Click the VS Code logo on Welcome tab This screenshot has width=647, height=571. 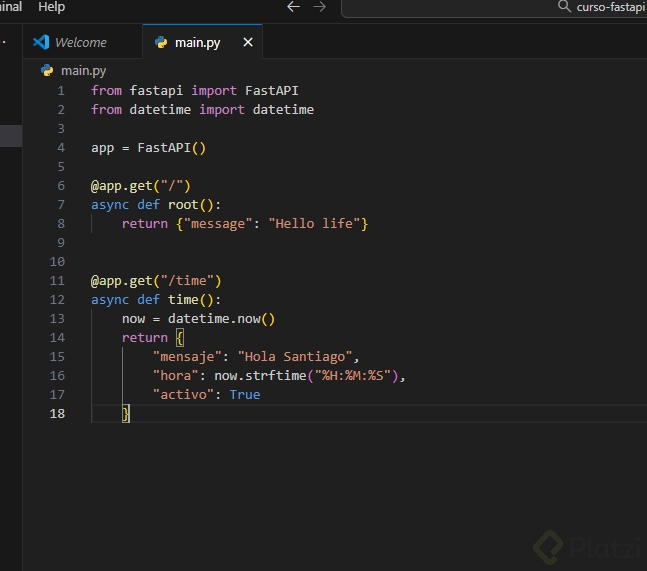point(41,42)
